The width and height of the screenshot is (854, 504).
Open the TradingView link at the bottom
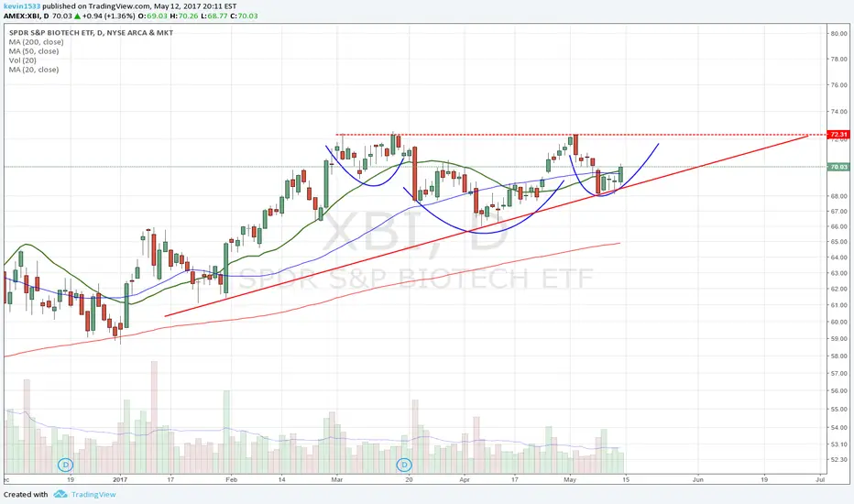(93, 495)
